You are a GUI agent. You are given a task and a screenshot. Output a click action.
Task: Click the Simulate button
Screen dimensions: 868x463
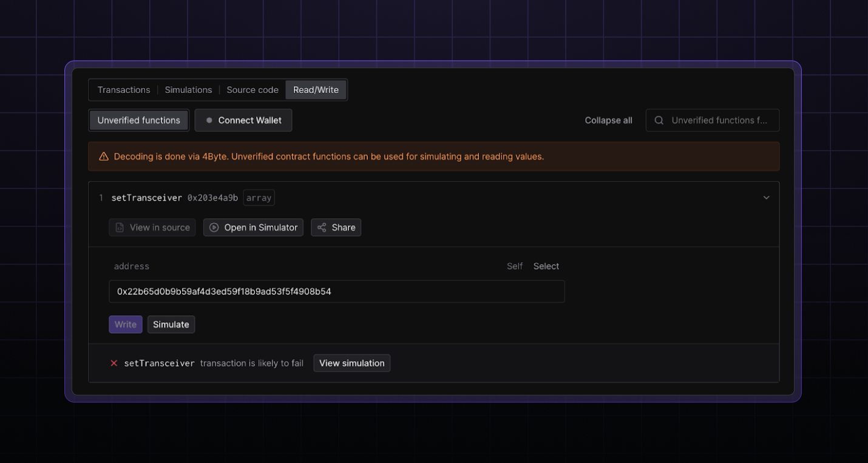[171, 324]
